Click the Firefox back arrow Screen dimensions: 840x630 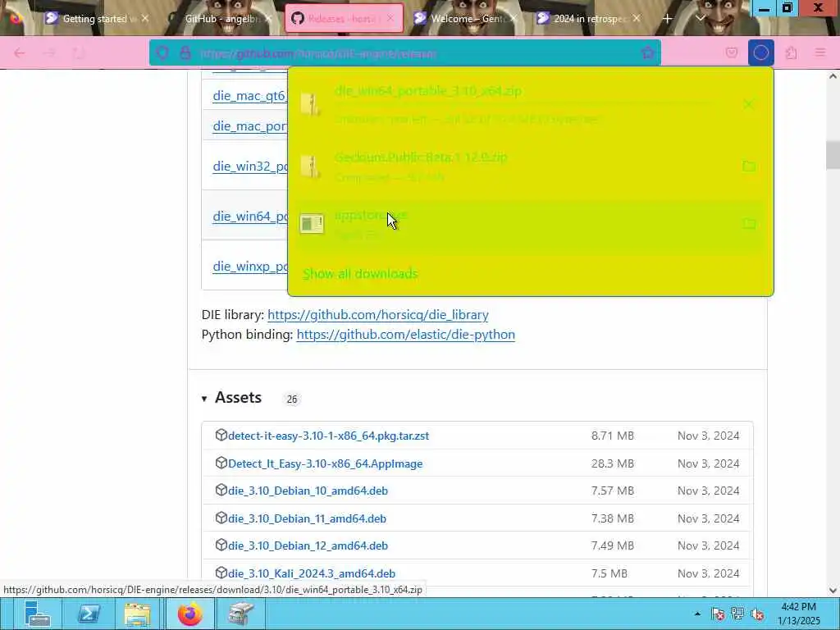tap(20, 53)
